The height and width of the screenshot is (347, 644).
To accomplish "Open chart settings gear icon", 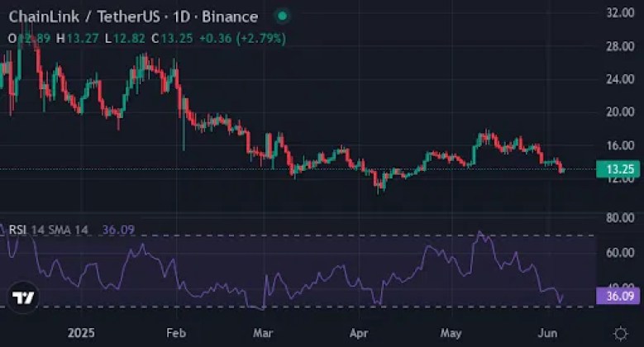I will pos(620,332).
